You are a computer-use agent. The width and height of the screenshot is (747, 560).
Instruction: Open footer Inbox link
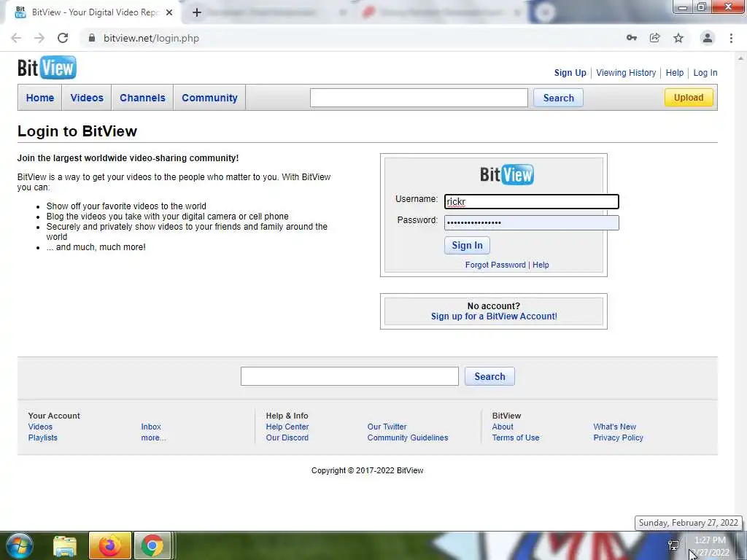pos(150,427)
